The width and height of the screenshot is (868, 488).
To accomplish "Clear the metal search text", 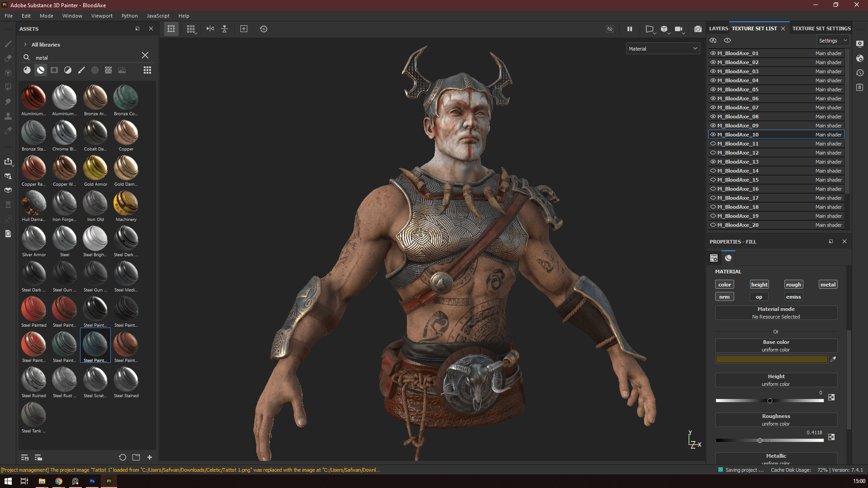I will pyautogui.click(x=145, y=55).
